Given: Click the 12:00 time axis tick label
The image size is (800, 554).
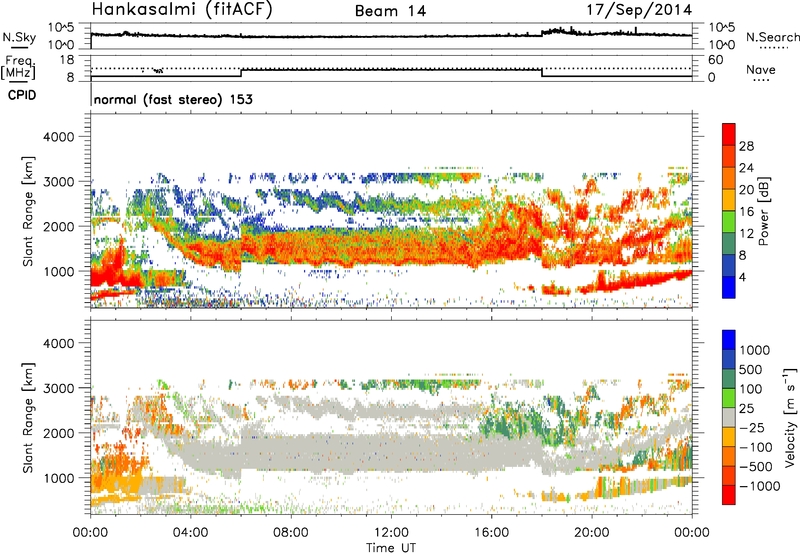Looking at the screenshot, I should tap(391, 533).
